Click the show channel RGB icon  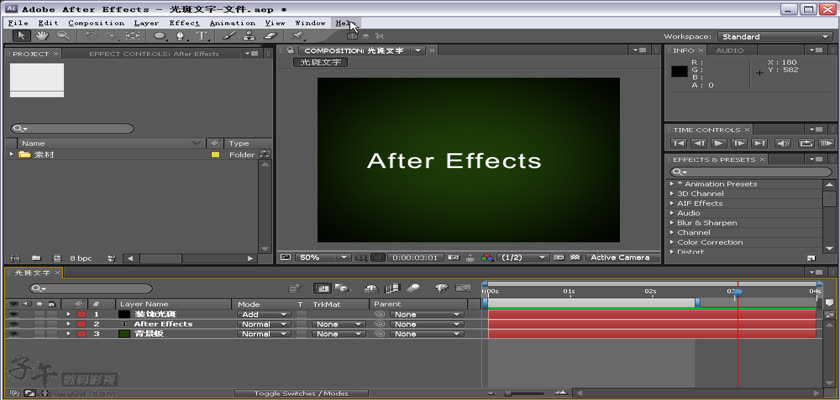click(487, 258)
